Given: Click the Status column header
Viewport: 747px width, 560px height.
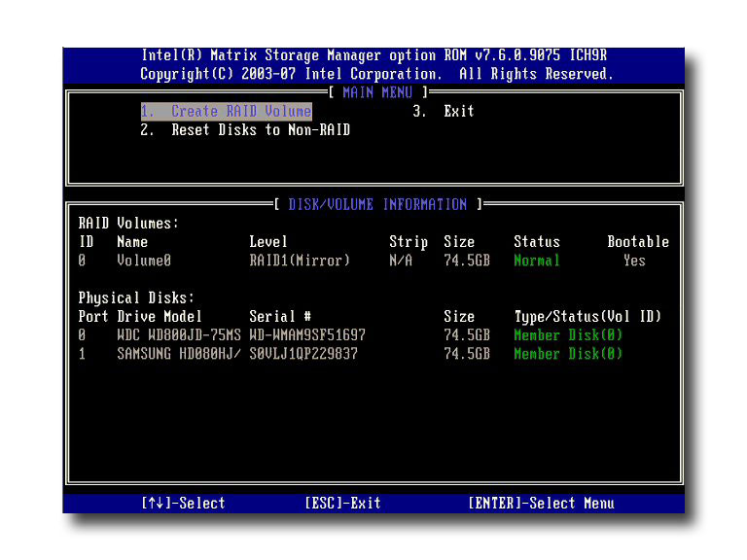Looking at the screenshot, I should [537, 241].
